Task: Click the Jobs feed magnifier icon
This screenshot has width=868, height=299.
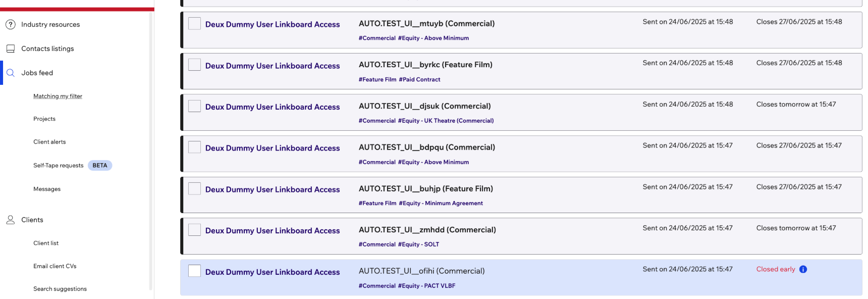Action: tap(10, 73)
